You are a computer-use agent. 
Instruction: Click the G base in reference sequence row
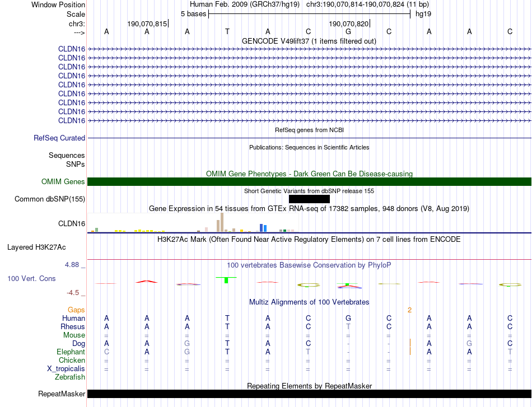click(348, 31)
